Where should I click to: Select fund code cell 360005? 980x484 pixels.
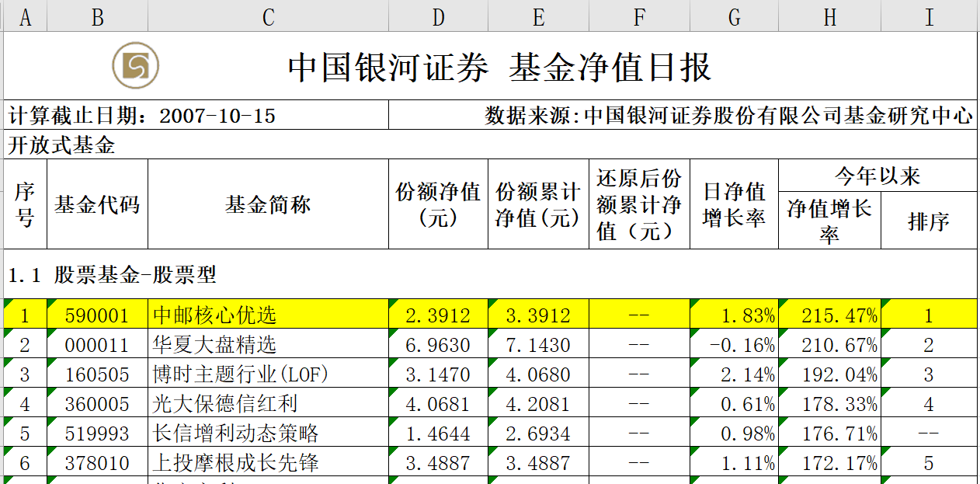pyautogui.click(x=97, y=403)
